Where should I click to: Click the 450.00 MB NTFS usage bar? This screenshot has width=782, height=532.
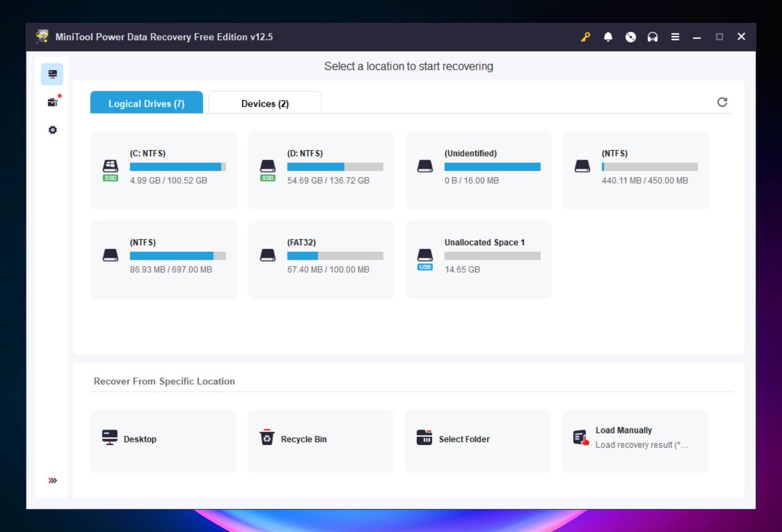(650, 166)
